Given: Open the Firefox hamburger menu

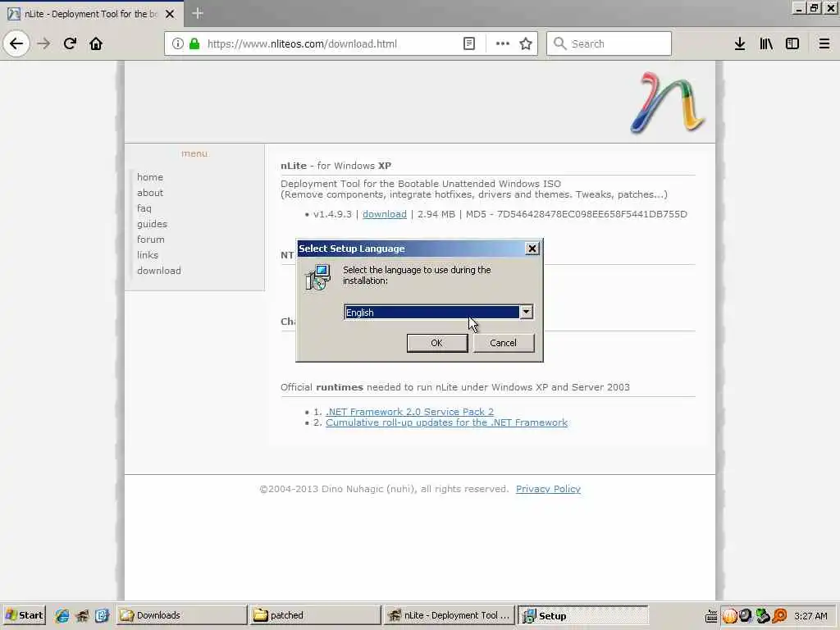Looking at the screenshot, I should tap(824, 44).
